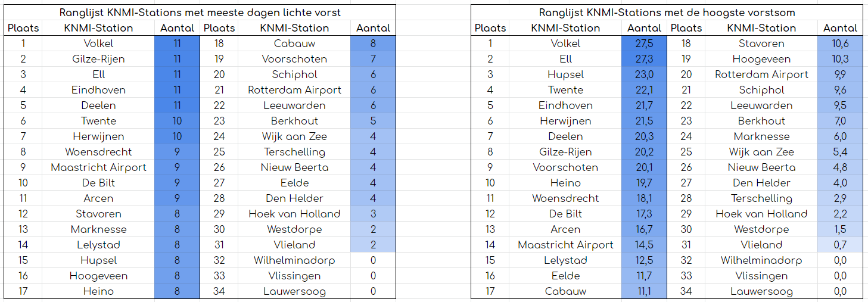Click Maastricht Airport in the vorstsom table
The height and width of the screenshot is (302, 868).
(565, 245)
